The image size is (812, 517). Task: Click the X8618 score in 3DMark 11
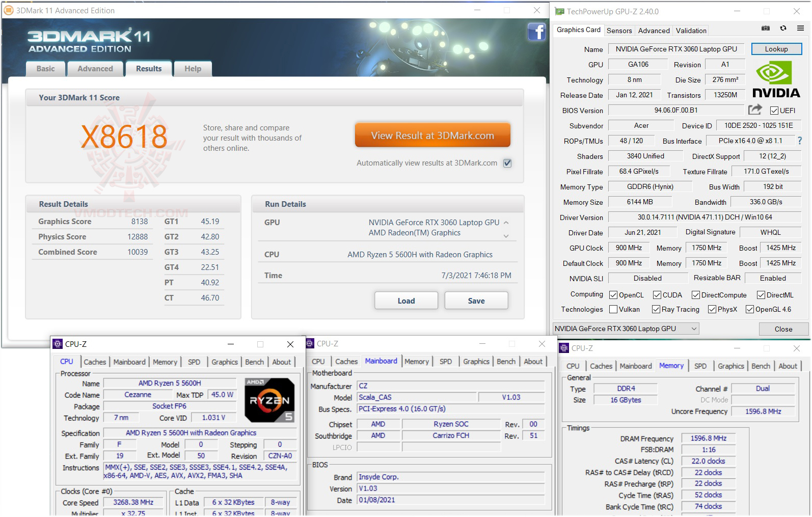124,137
